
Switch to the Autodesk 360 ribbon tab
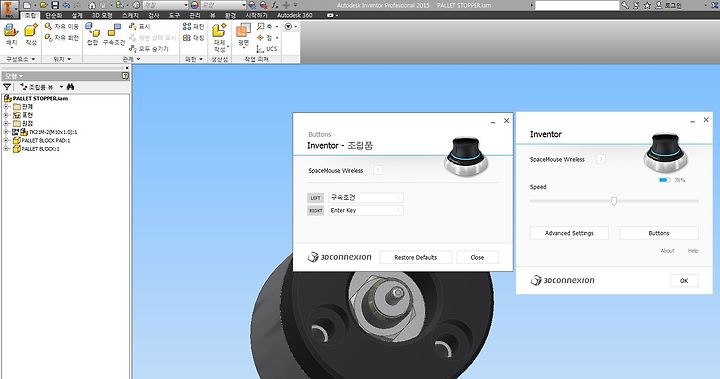[294, 15]
